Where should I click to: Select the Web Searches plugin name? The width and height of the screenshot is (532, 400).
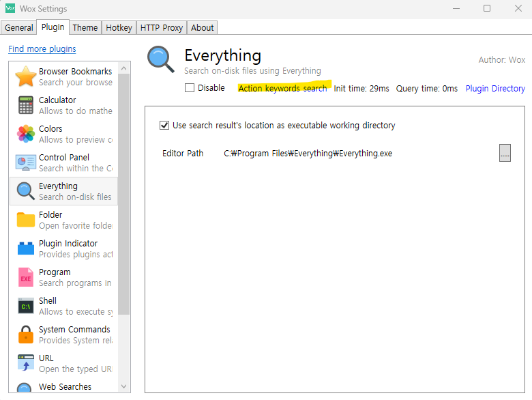click(65, 387)
